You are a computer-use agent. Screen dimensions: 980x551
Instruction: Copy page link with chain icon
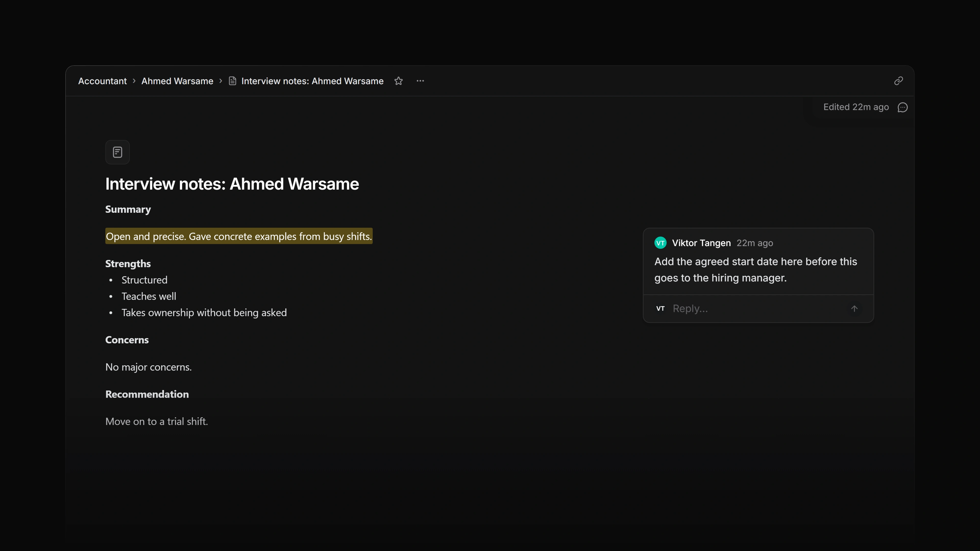pyautogui.click(x=898, y=81)
